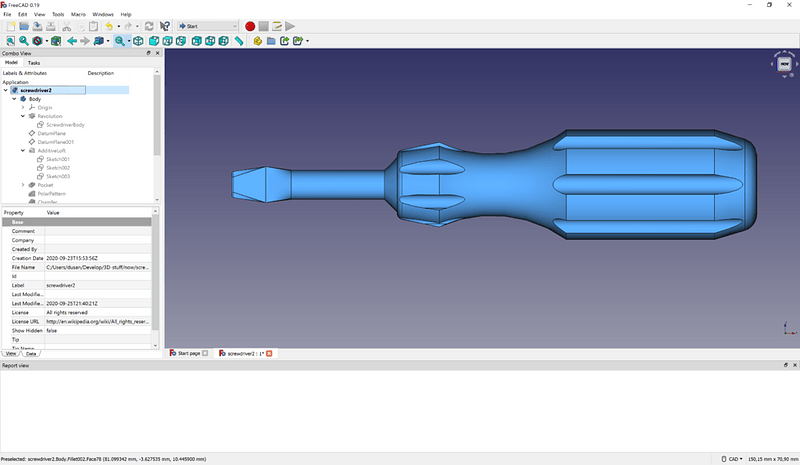Image resolution: width=800 pixels, height=465 pixels.
Task: Open the Windows menu
Action: point(103,14)
